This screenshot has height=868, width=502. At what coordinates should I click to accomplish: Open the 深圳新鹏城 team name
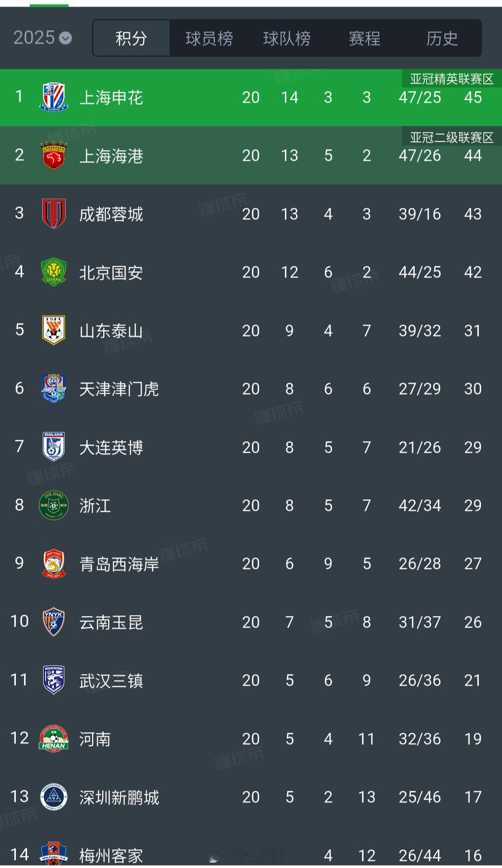click(119, 797)
